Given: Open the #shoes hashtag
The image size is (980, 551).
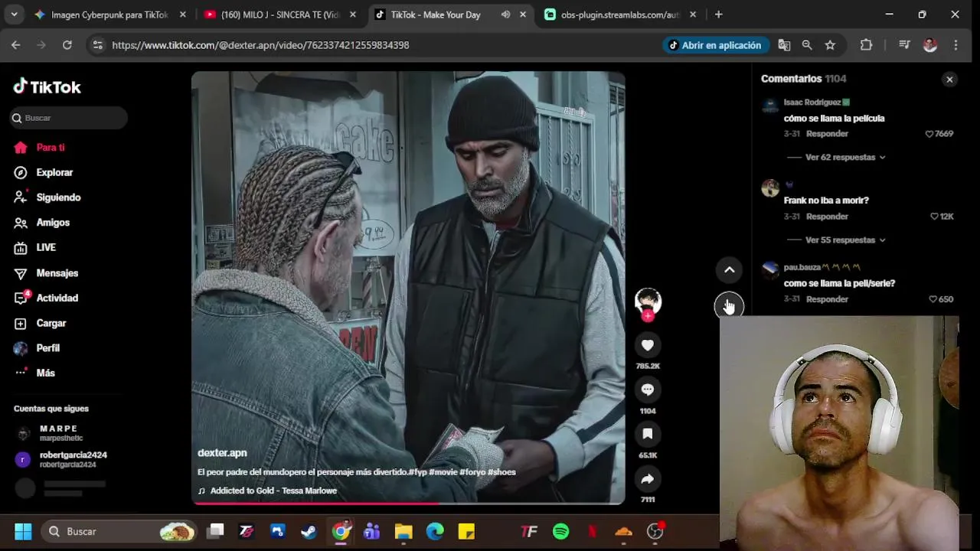Looking at the screenshot, I should pos(501,472).
